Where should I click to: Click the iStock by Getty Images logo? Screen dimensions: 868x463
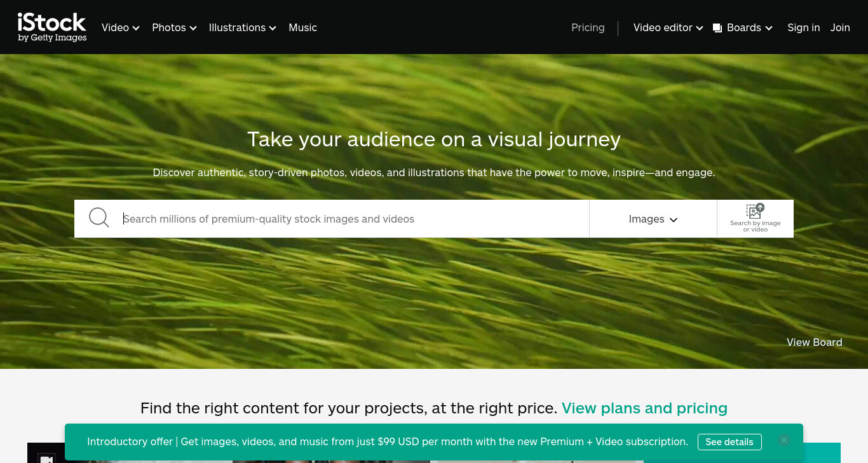coord(52,27)
